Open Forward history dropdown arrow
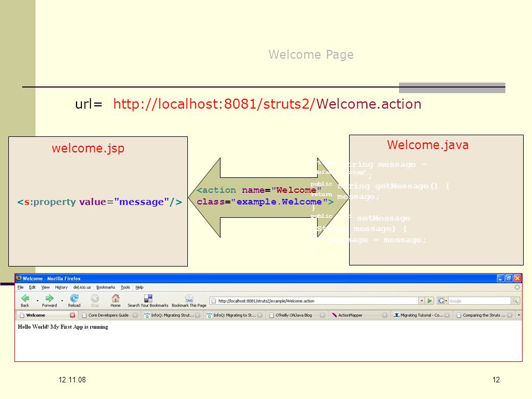 [62, 300]
